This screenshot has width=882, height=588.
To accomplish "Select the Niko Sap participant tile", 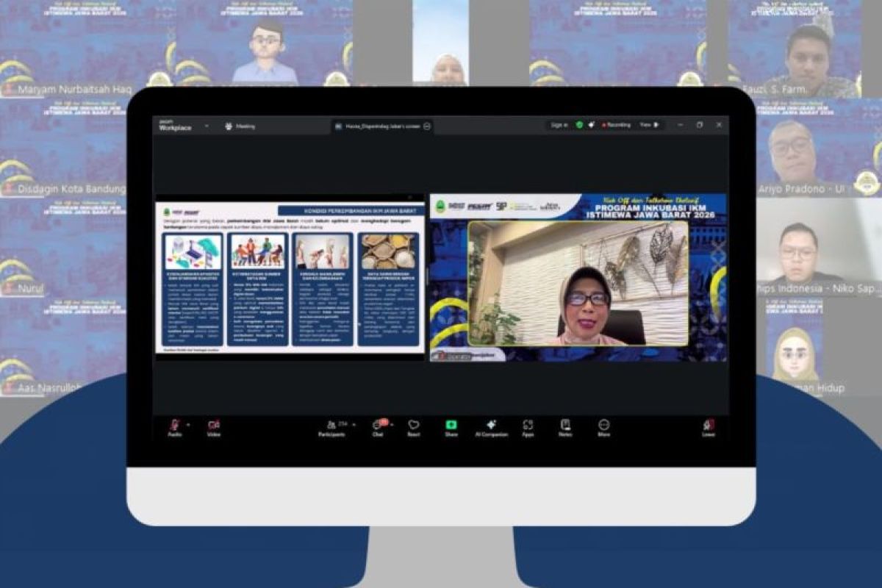I will 819,248.
